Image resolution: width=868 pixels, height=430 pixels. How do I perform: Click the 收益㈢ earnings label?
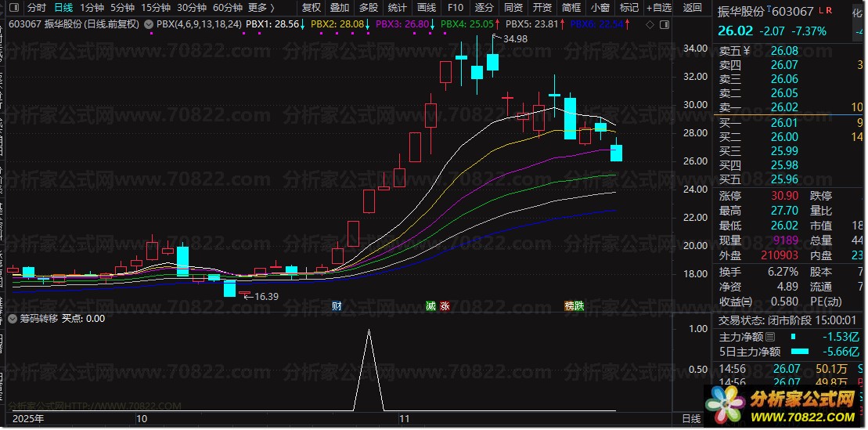735,302
